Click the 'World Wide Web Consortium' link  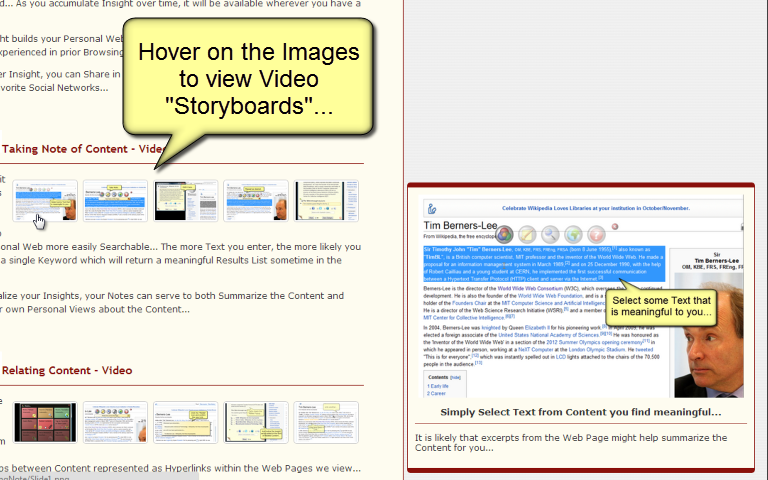click(530, 288)
